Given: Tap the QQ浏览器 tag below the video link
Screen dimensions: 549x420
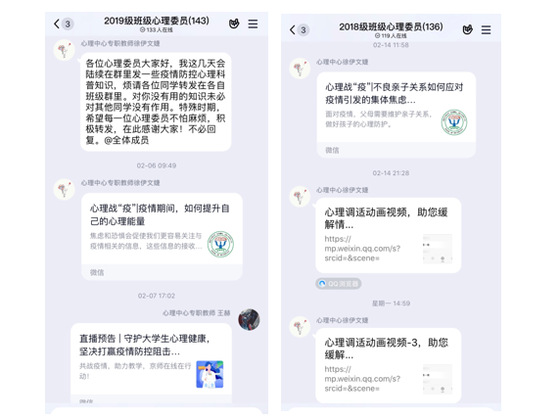Looking at the screenshot, I should [338, 284].
